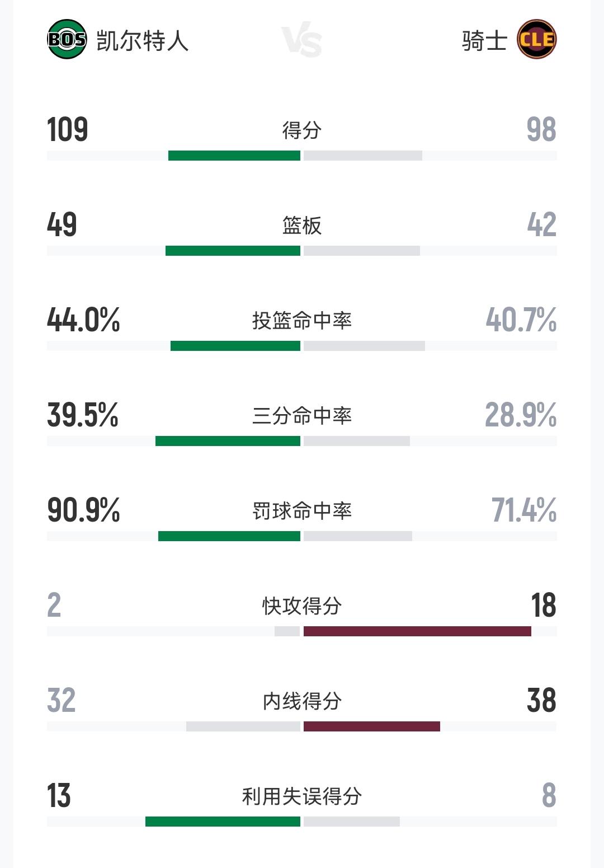Image resolution: width=604 pixels, height=868 pixels.
Task: Click the Cavaliers maroon bar for 内线得分
Action: click(x=372, y=726)
